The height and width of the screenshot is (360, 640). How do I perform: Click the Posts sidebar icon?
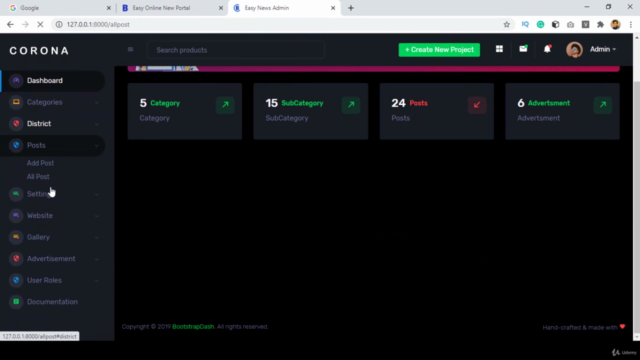16,145
